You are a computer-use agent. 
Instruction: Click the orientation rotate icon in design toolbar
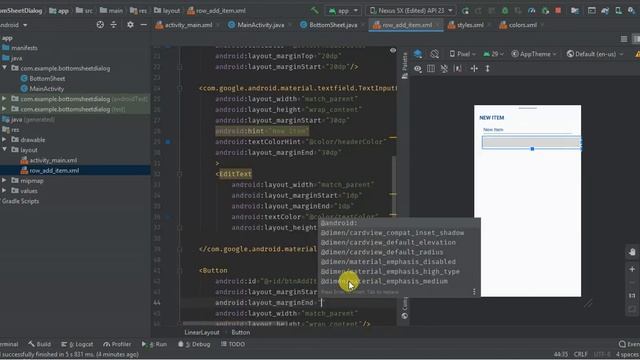click(435, 54)
